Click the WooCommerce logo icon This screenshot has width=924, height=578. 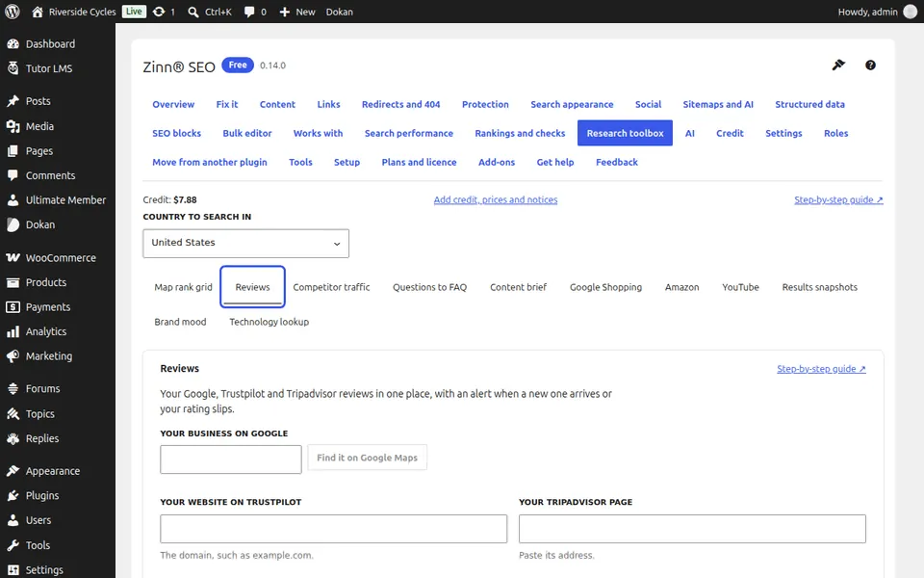pyautogui.click(x=13, y=258)
